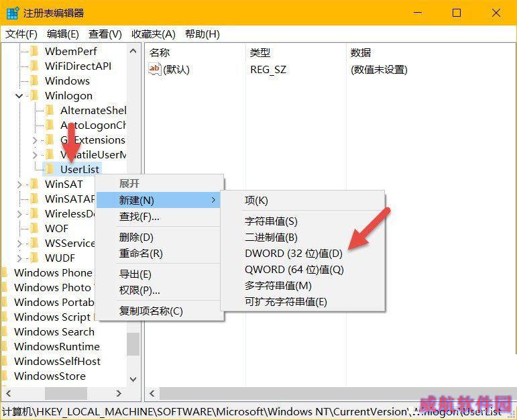The image size is (517, 420).
Task: Select the UserList key
Action: (80, 169)
